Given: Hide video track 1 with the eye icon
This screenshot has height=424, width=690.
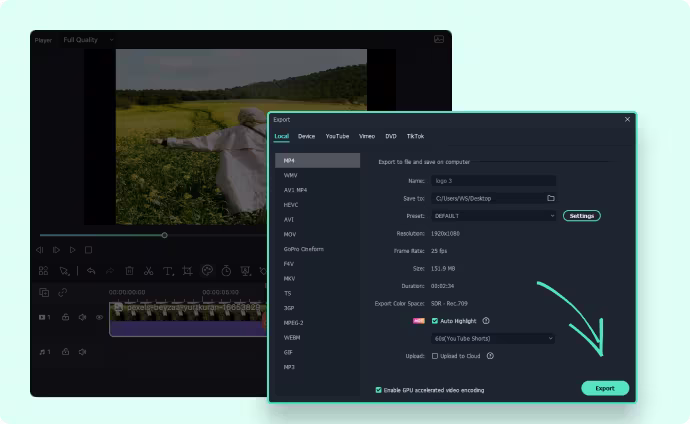Looking at the screenshot, I should point(99,317).
